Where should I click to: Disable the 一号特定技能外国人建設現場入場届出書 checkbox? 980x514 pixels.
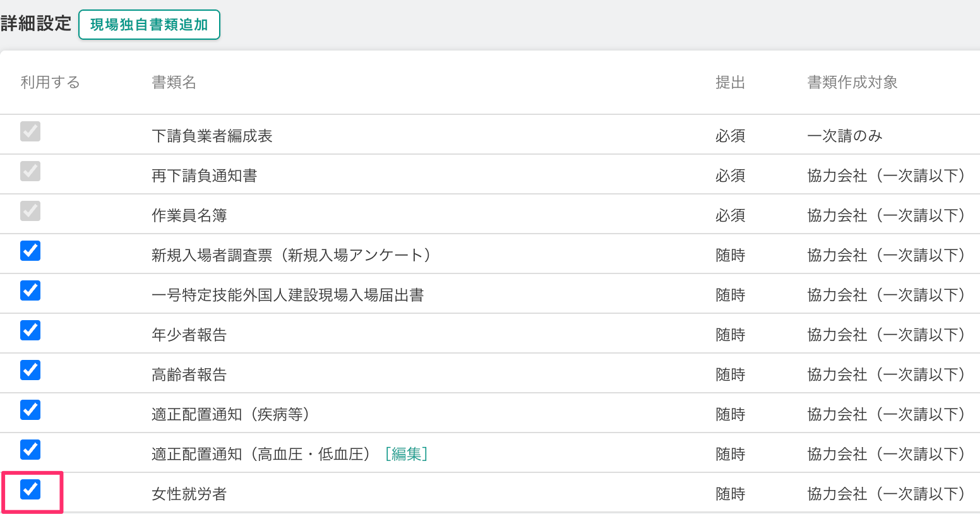coord(30,290)
